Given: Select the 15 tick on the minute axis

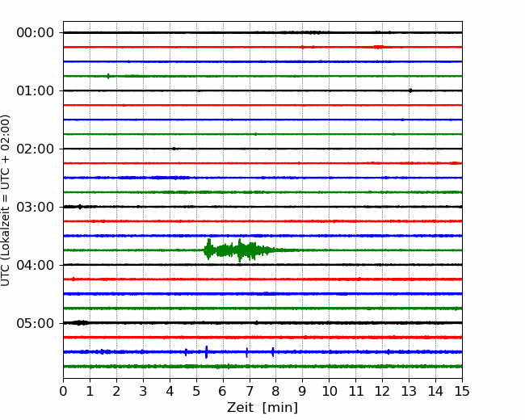Looking at the screenshot, I should [462, 392].
